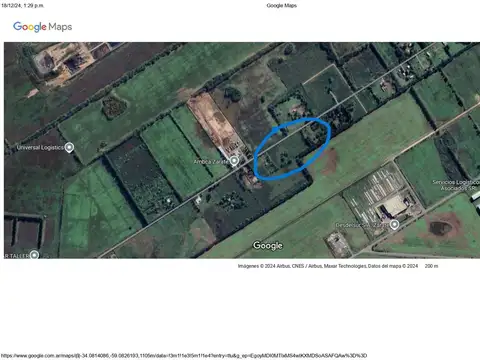
Task: Click the satellite map image
Action: (x=242, y=150)
